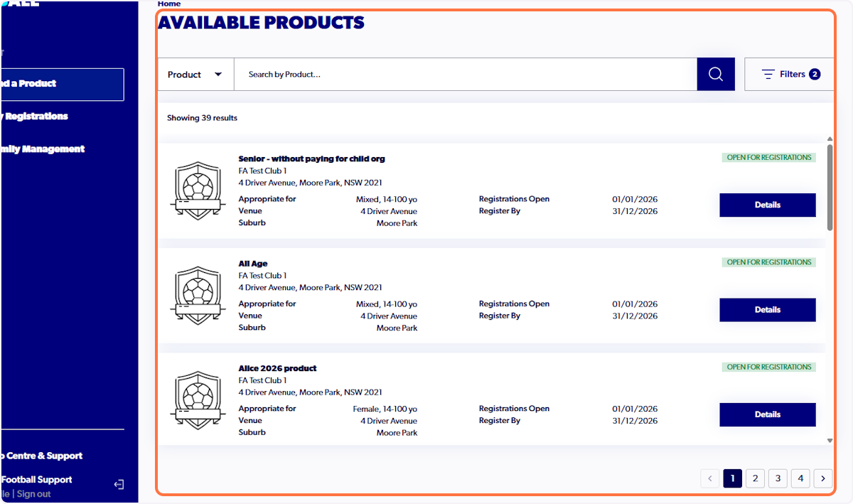Go to results page 2
This screenshot has width=853, height=504.
point(755,478)
